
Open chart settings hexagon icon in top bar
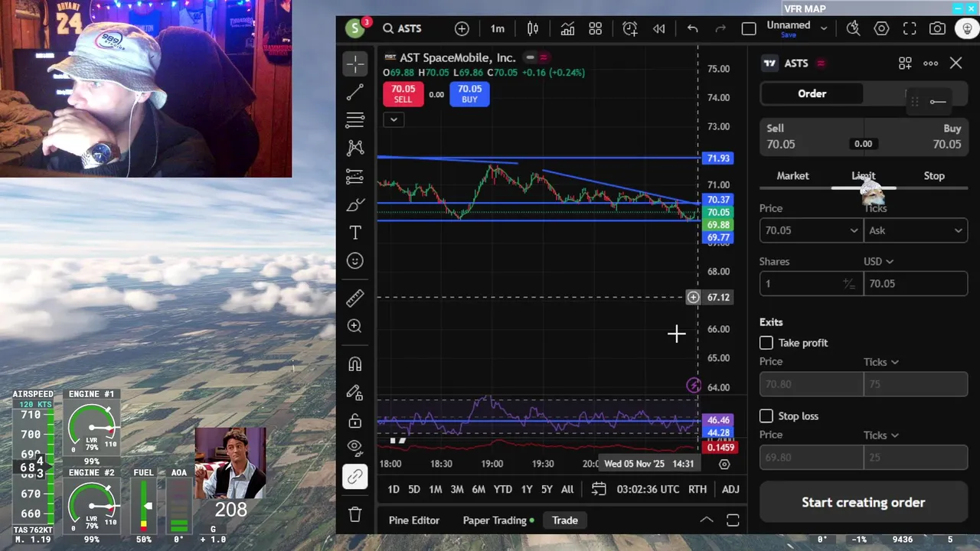(881, 28)
